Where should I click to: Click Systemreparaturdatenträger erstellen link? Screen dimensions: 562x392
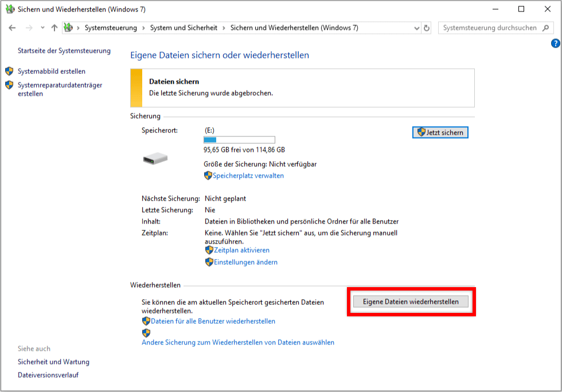60,89
